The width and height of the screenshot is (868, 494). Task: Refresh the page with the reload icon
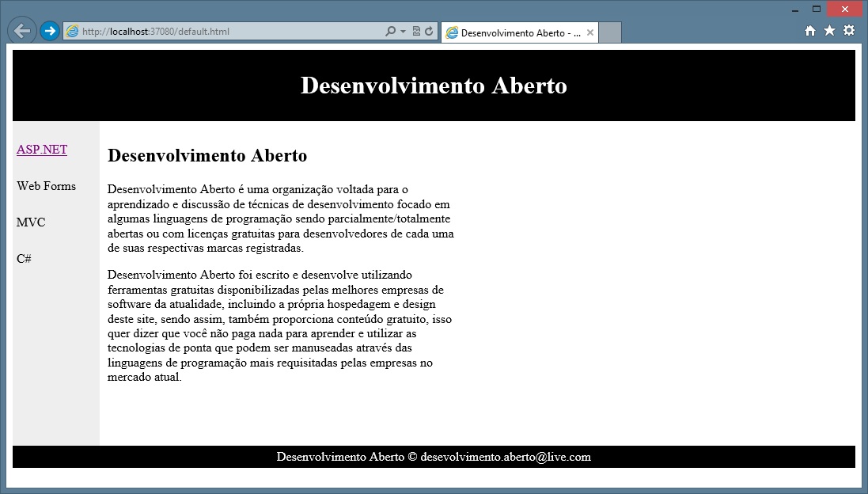tap(429, 32)
